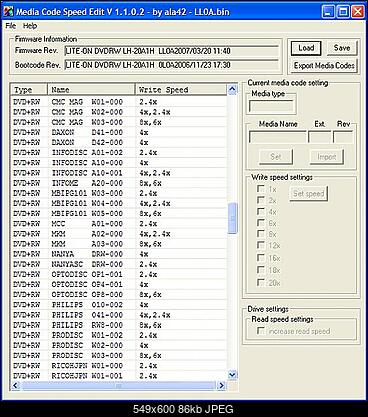This screenshot has width=368, height=417.
Task: Click the Firmware Rev. text field
Action: (171, 51)
